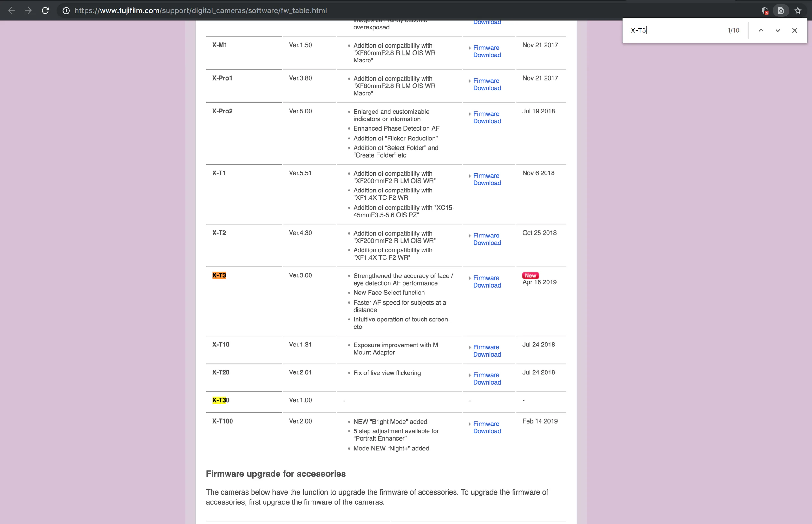Open the shield extension icon
Viewport: 812px width, 524px height.
765,10
